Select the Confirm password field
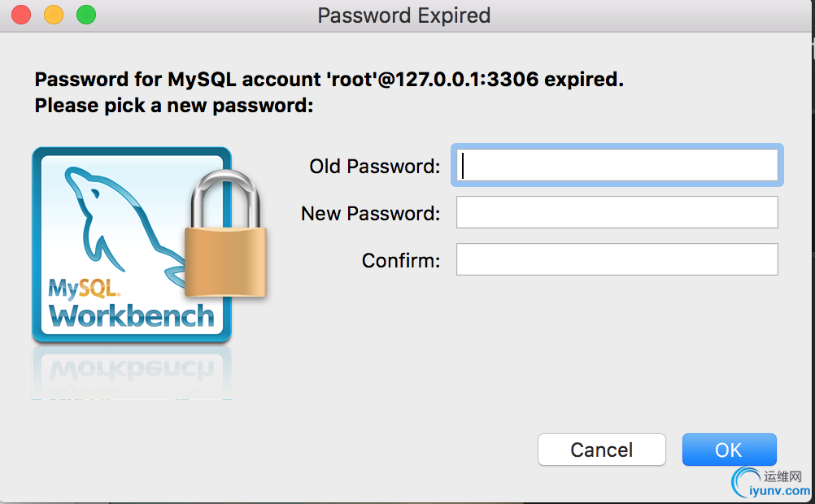This screenshot has height=504, width=815. [617, 259]
